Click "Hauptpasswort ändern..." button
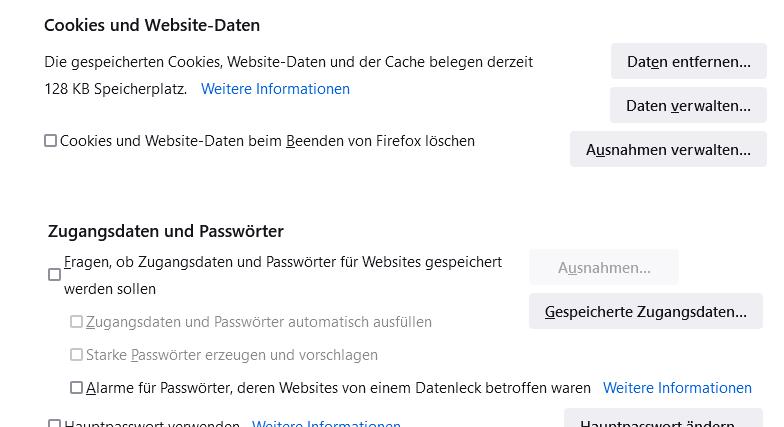Screen dimensions: 784x427 pos(657,421)
